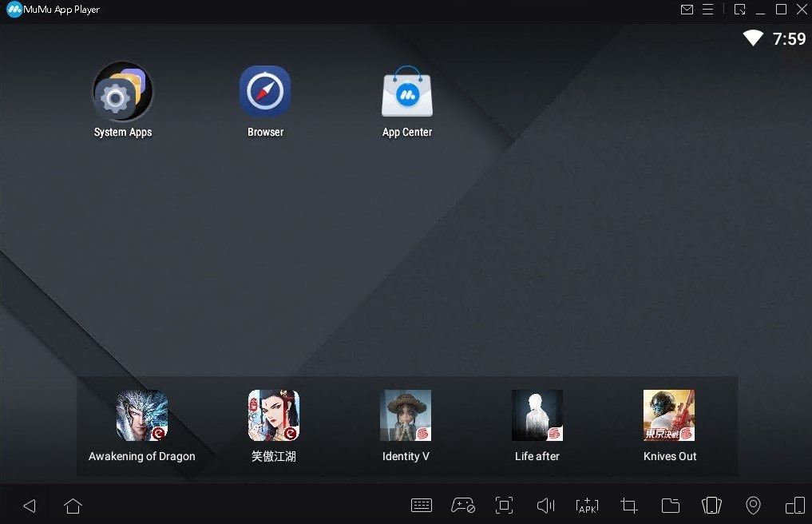Click the Wi-Fi status icon
The width and height of the screenshot is (812, 524).
[753, 38]
